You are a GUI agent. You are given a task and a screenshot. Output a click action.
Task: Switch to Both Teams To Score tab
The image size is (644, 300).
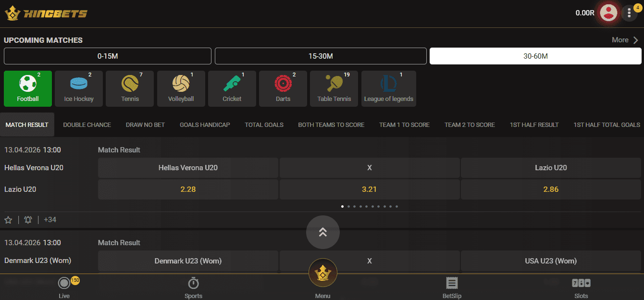(x=331, y=125)
